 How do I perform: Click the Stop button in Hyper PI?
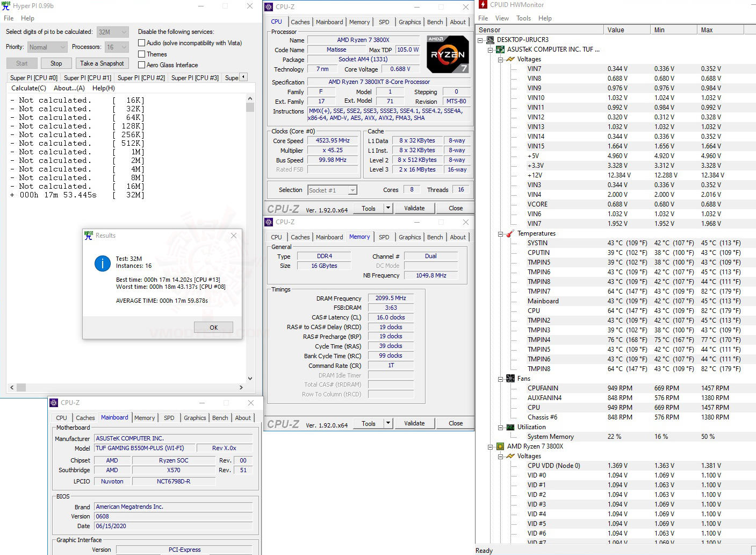pos(56,63)
